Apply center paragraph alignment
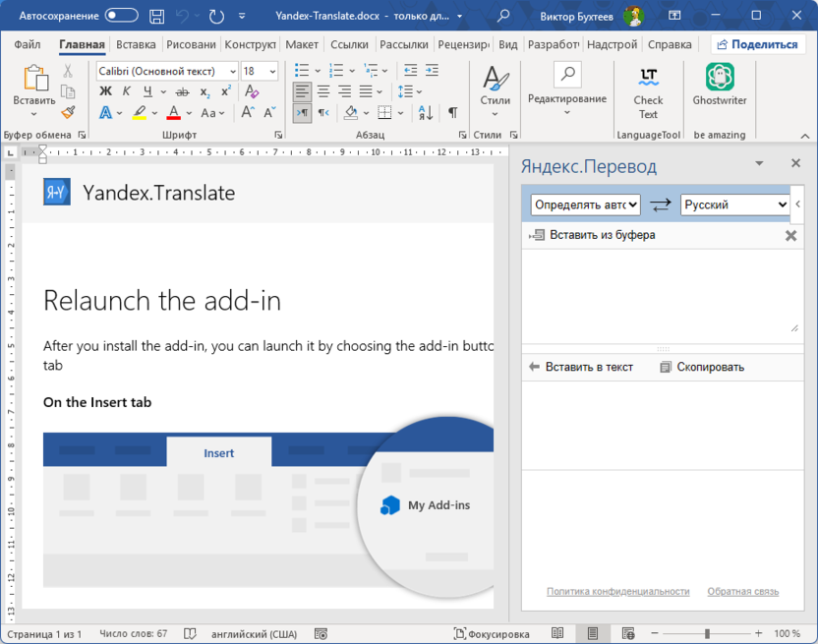 tap(323, 91)
